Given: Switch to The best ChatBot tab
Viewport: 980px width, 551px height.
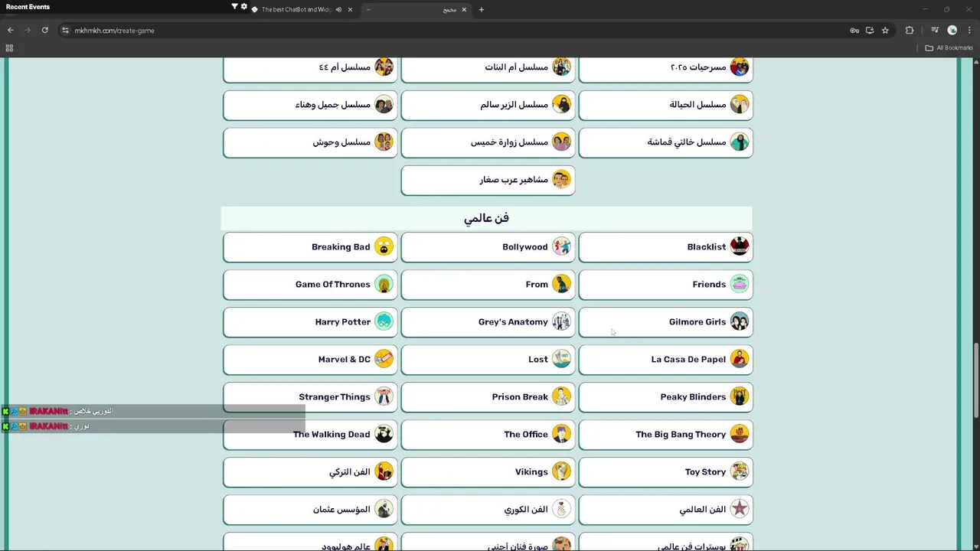Looking at the screenshot, I should [x=303, y=10].
